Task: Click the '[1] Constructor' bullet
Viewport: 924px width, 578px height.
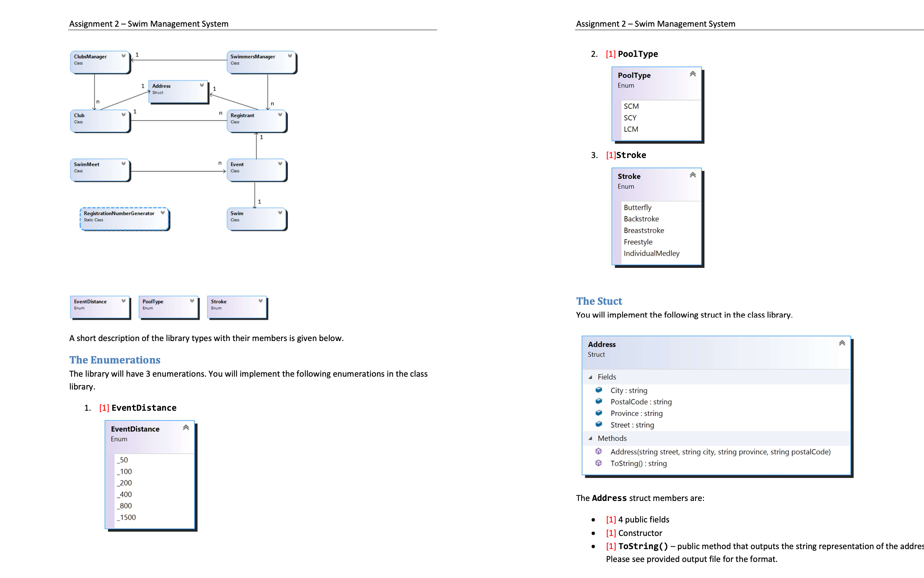Action: click(634, 533)
